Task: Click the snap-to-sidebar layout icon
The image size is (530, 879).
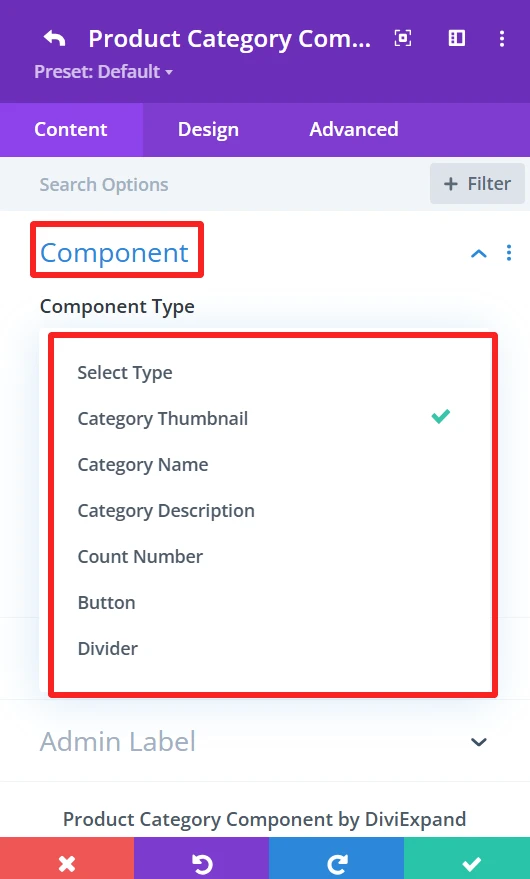Action: click(457, 38)
